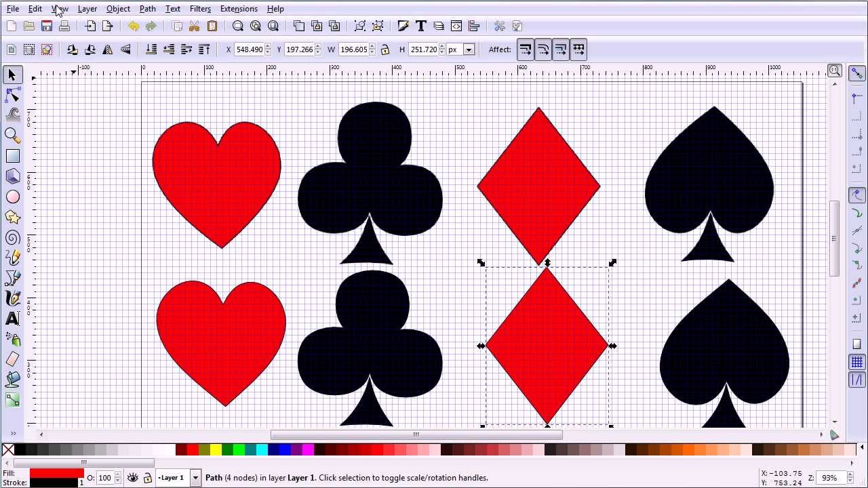Toggle snap to grids button
This screenshot has width=868, height=488.
click(857, 363)
